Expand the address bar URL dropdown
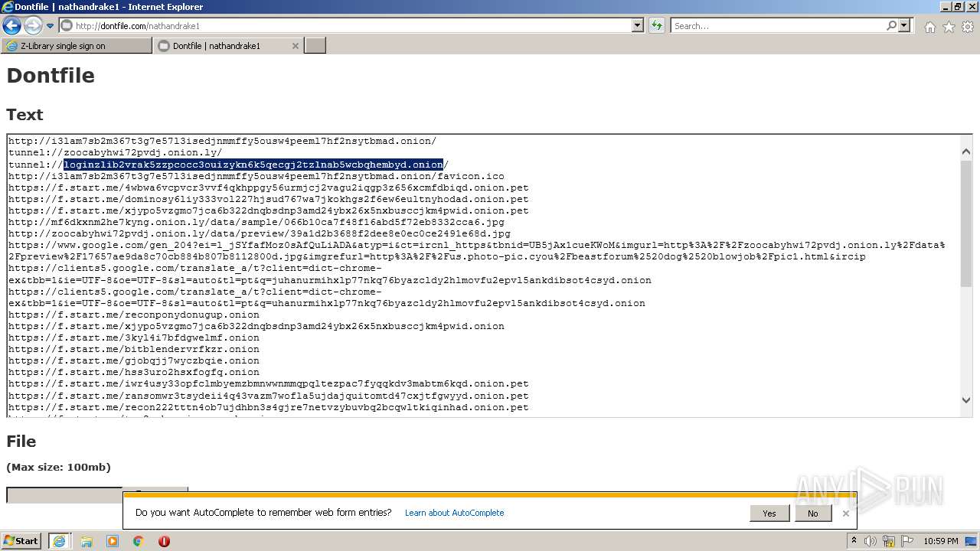This screenshot has height=551, width=980. [638, 26]
